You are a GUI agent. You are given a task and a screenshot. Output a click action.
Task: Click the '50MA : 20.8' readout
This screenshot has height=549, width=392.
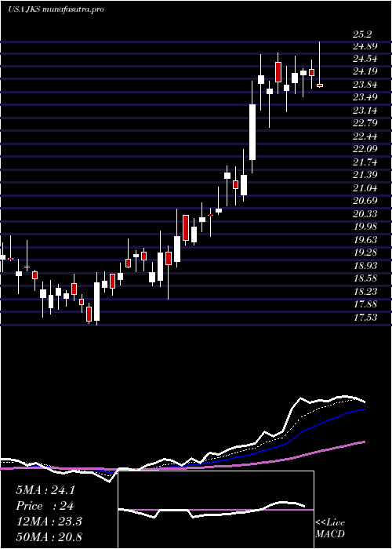point(49,536)
